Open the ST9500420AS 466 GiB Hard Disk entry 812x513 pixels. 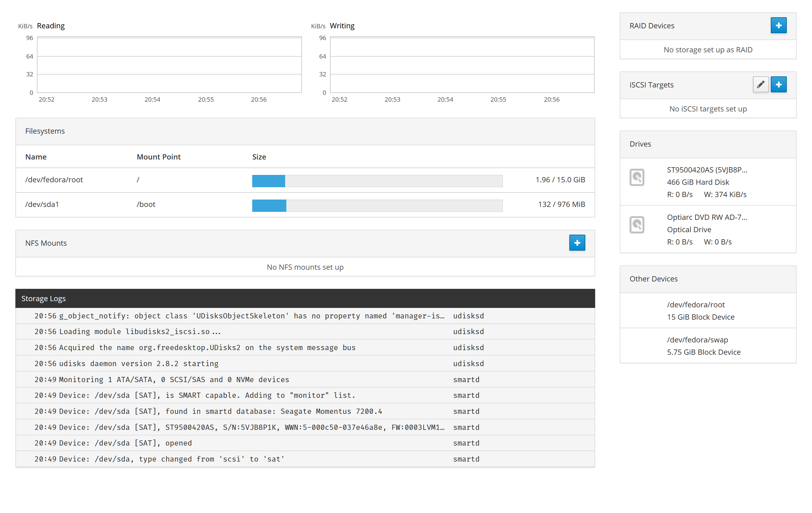[707, 182]
